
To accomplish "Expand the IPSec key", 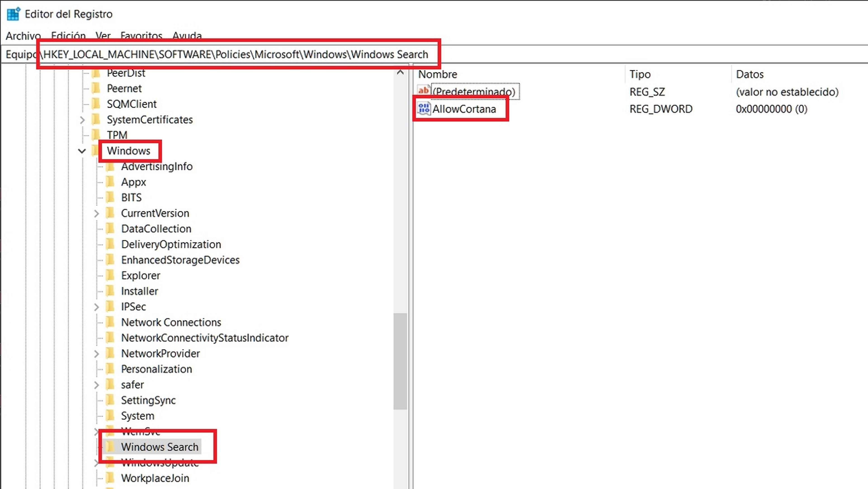I will [96, 307].
